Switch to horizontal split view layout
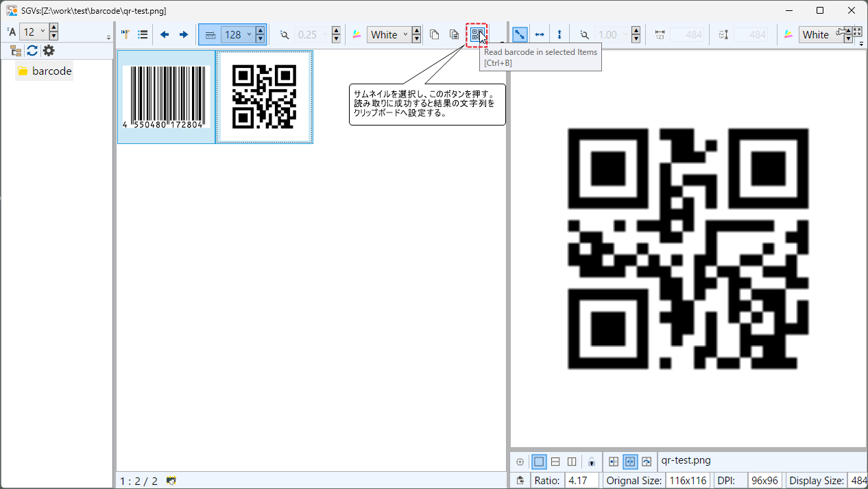 coord(555,462)
